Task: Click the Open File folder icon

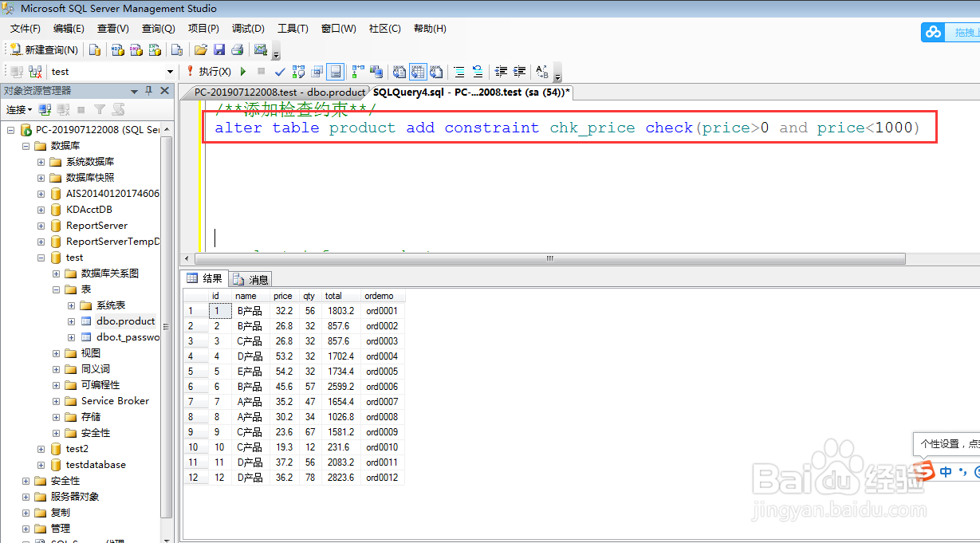Action: tap(201, 49)
